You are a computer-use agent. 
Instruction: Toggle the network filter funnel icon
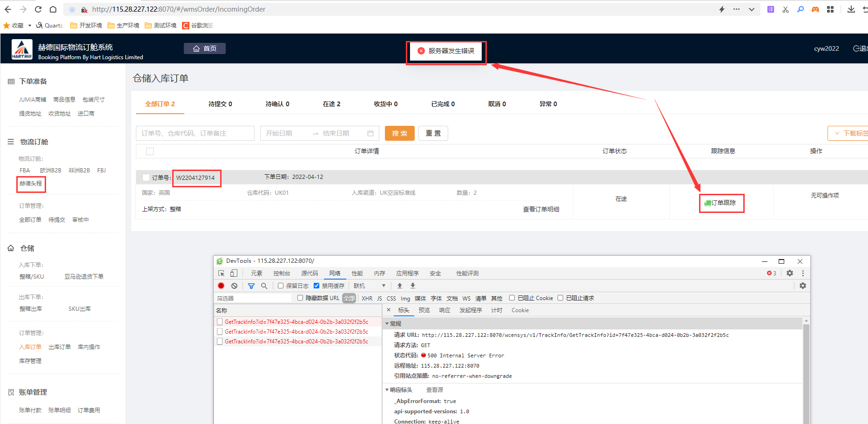(x=251, y=286)
